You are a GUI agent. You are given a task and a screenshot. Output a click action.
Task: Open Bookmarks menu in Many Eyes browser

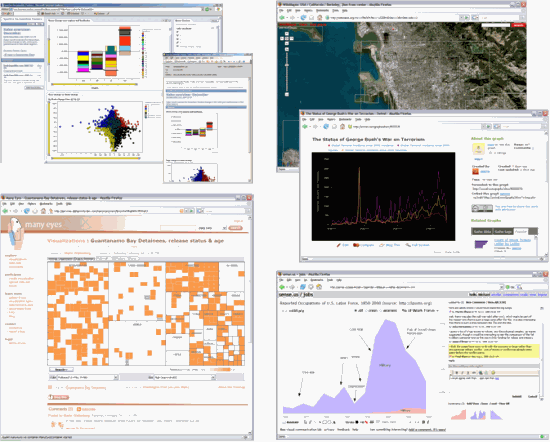[46, 203]
